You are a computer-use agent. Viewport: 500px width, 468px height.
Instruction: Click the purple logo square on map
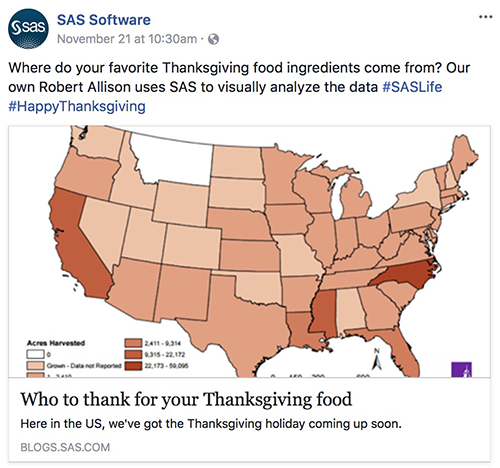tap(461, 369)
